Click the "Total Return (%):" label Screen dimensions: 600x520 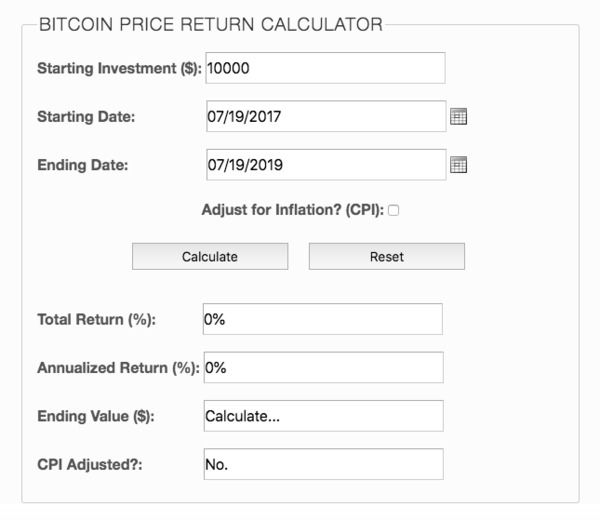pos(96,319)
